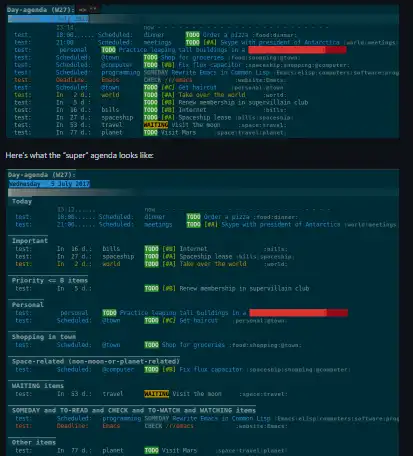Click "Take over the world" under Important
This screenshot has width=413, height=456.
(213, 264)
